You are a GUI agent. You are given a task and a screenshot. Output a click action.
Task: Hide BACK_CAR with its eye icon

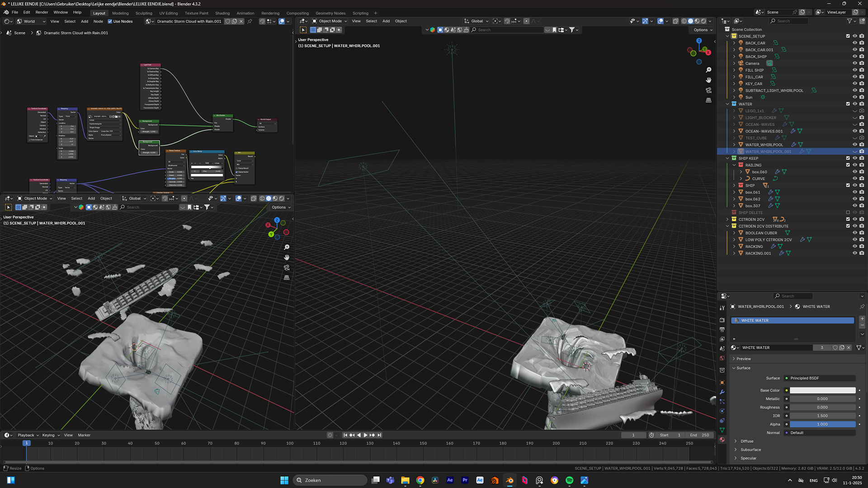[854, 43]
